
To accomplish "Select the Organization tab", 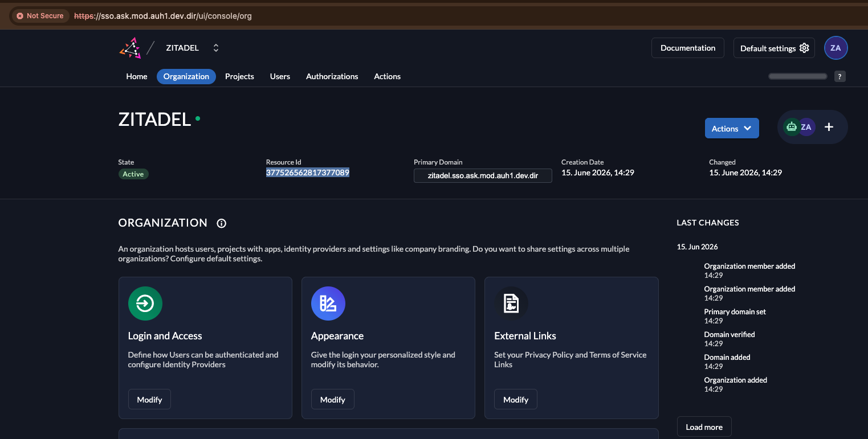I will point(186,76).
